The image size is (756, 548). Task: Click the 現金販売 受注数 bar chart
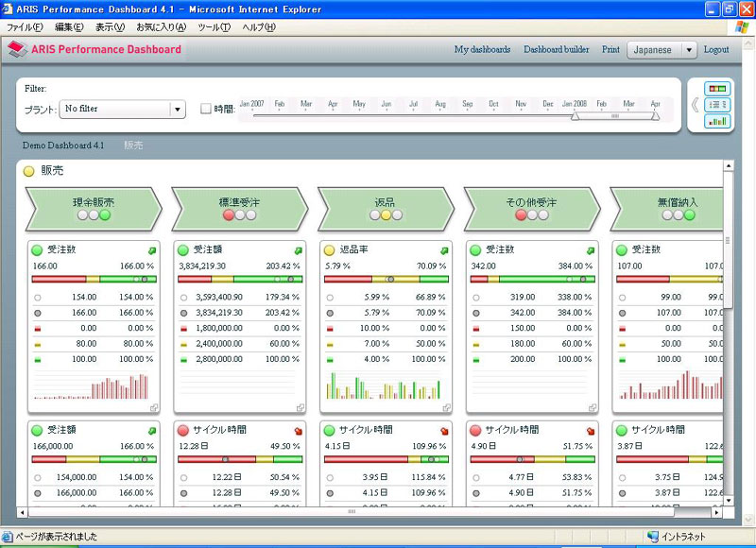point(91,385)
